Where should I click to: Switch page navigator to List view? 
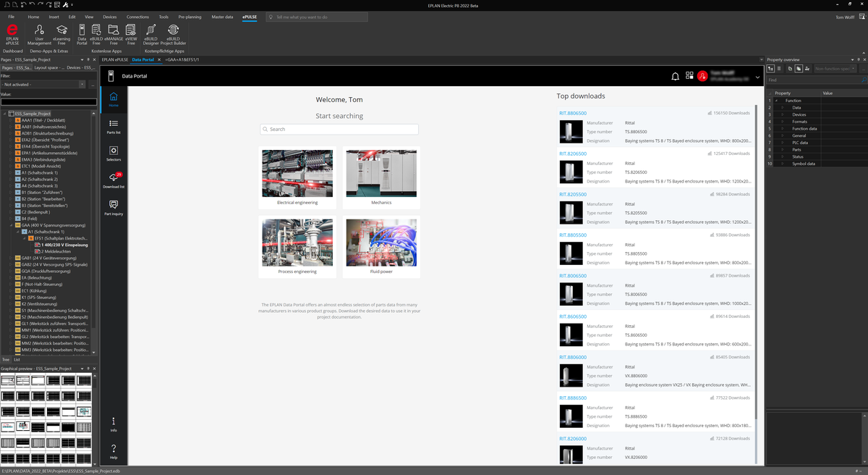(17, 359)
